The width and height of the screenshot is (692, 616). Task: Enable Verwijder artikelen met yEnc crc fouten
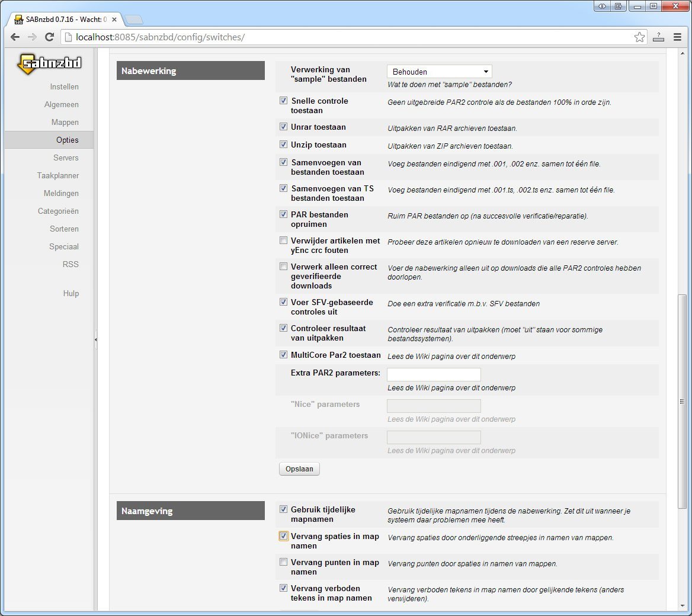tap(283, 240)
